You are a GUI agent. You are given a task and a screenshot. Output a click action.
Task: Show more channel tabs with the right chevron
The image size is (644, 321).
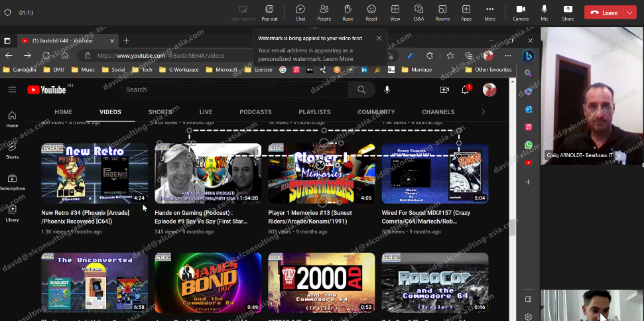coord(483,112)
